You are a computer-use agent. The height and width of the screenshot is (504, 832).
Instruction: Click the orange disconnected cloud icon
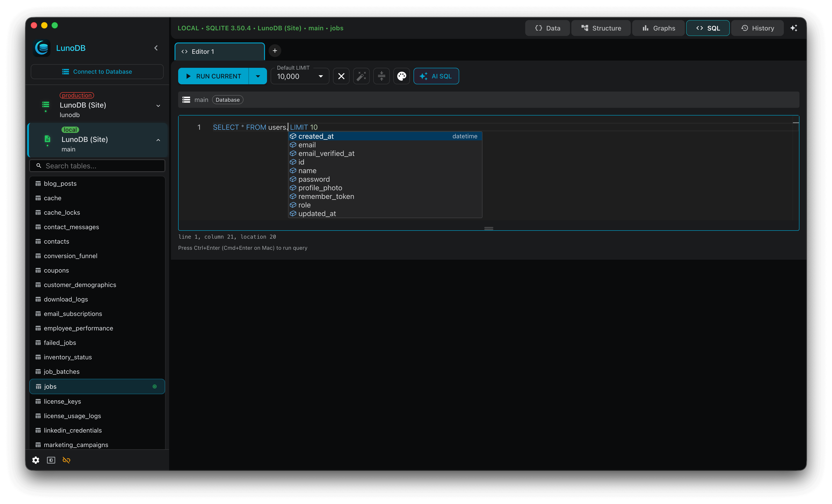(x=66, y=460)
